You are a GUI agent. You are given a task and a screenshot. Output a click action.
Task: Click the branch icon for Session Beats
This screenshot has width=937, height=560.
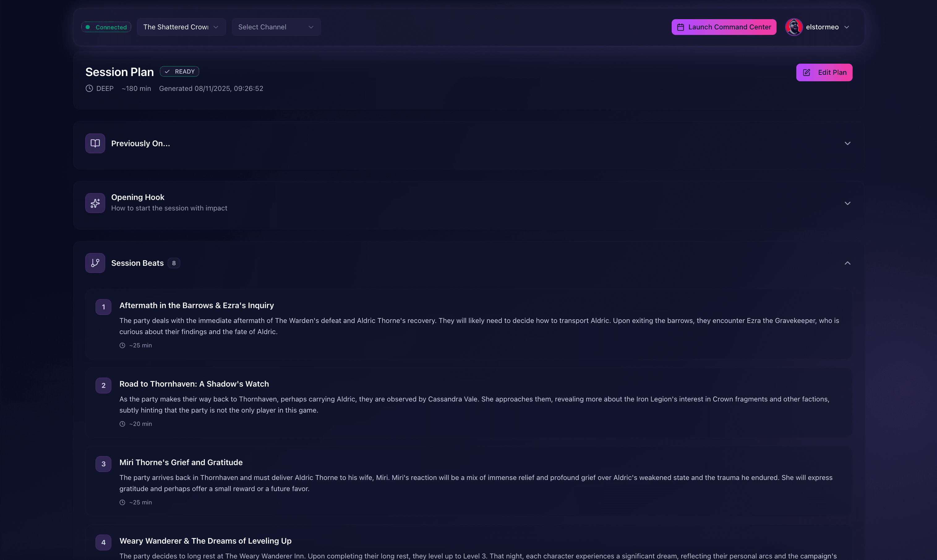click(x=95, y=263)
